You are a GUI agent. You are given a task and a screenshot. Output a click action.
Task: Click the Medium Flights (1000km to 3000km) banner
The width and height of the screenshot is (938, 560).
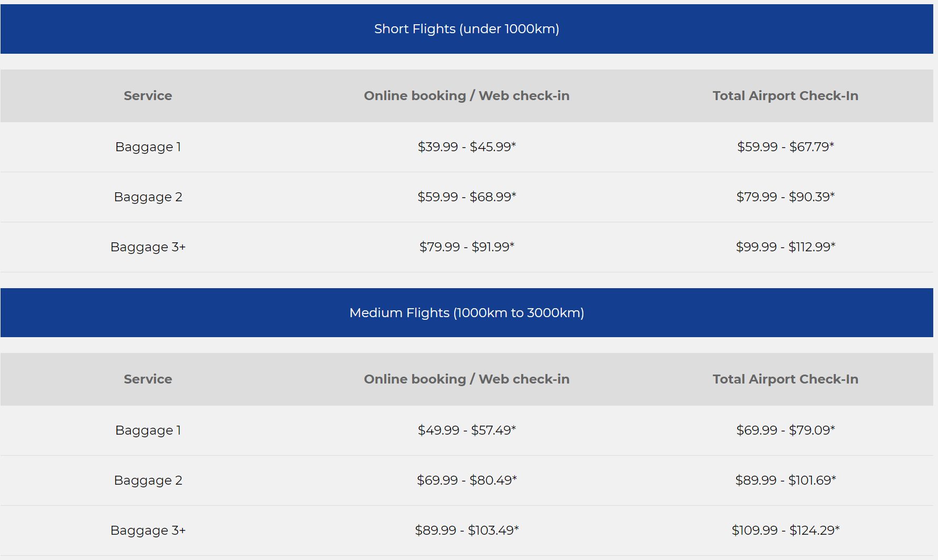tap(466, 313)
